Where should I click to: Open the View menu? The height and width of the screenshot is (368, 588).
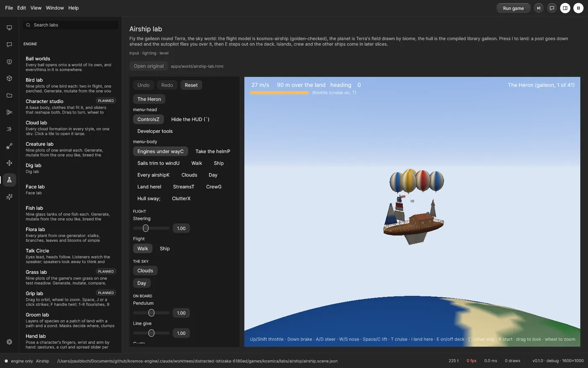click(x=36, y=8)
